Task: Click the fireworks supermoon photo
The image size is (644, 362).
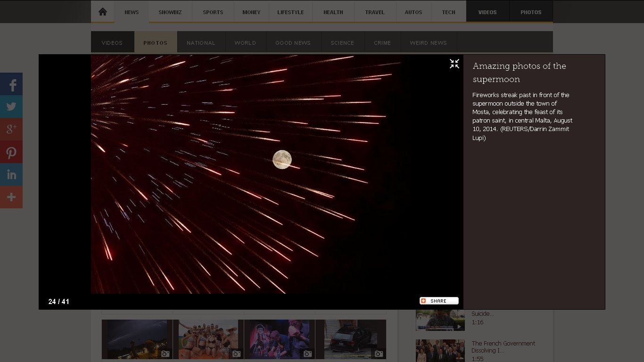Action: (x=277, y=174)
